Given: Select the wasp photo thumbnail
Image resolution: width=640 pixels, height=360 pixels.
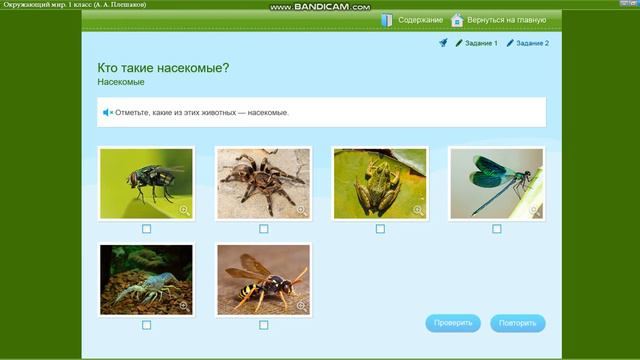Looking at the screenshot, I should pos(264,280).
